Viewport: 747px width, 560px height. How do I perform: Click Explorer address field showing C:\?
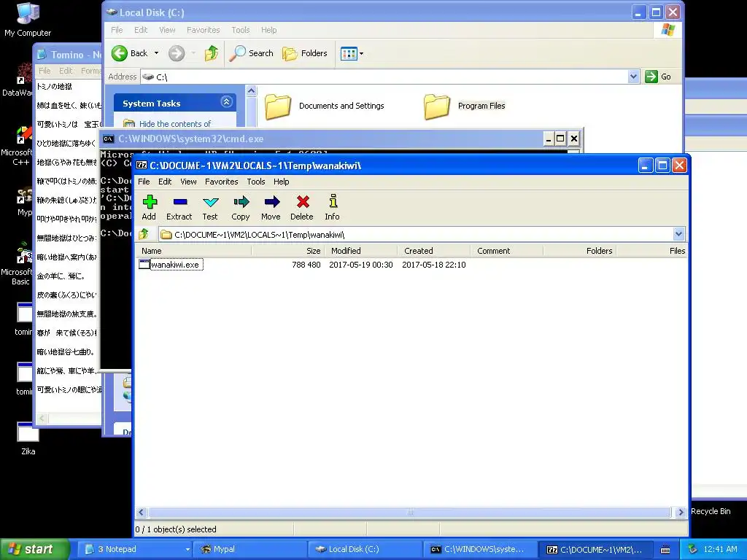(385, 77)
